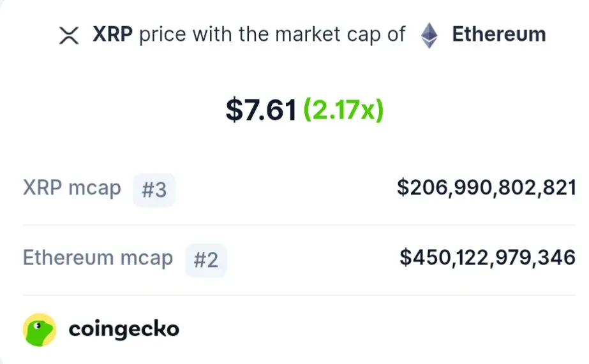Click the $7.61 projected price
This screenshot has height=364, width=589.
[261, 110]
